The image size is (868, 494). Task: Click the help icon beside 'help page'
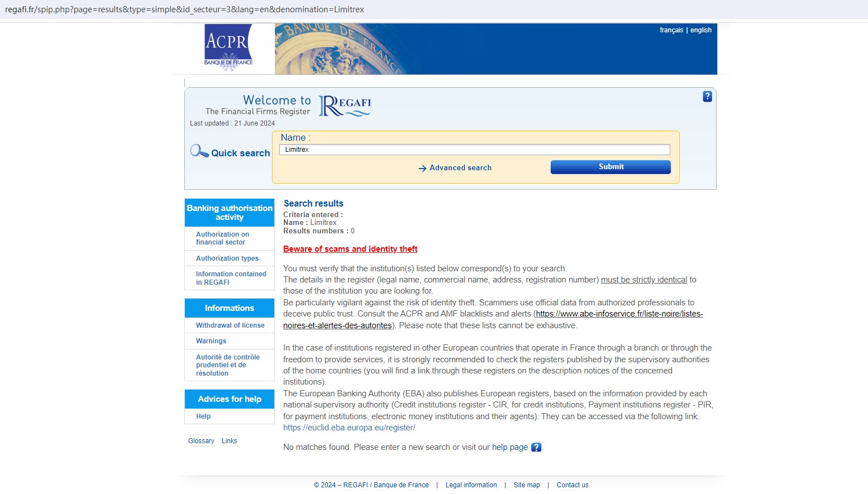click(x=536, y=447)
